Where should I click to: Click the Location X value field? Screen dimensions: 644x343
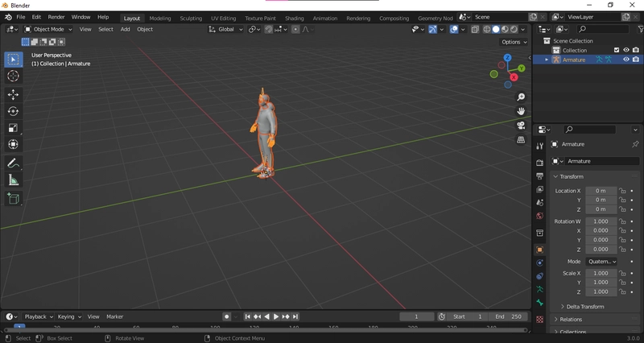[601, 191]
